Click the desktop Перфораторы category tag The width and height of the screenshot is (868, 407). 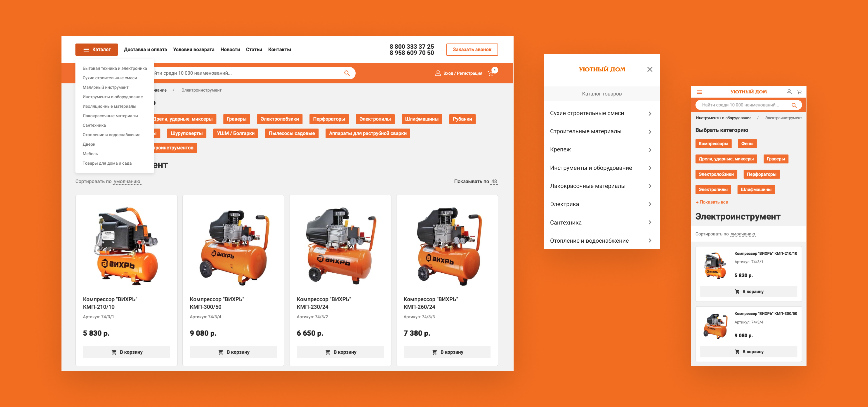pos(329,119)
